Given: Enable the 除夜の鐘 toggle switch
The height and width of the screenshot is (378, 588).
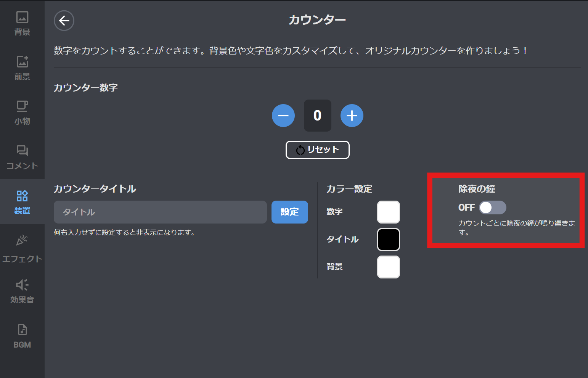Looking at the screenshot, I should point(492,207).
